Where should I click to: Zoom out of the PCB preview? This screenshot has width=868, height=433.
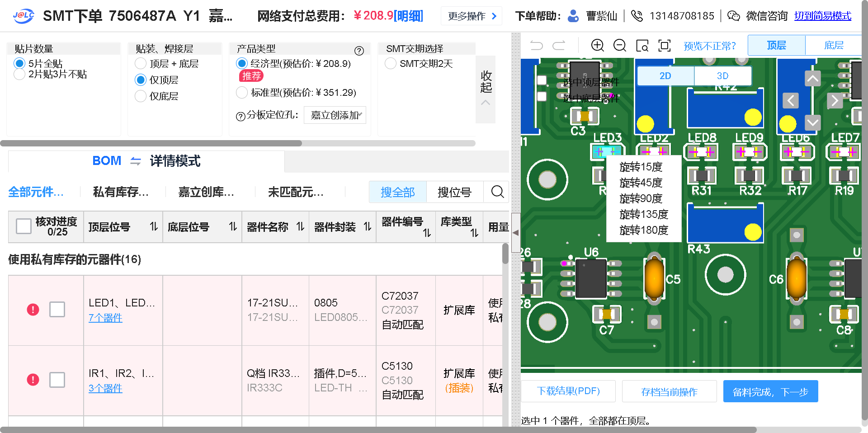click(619, 45)
